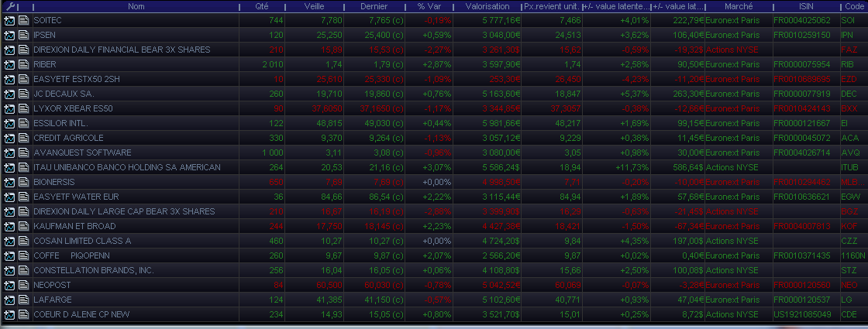Open document icon for RIBER row
The width and height of the screenshot is (868, 329).
coord(23,64)
